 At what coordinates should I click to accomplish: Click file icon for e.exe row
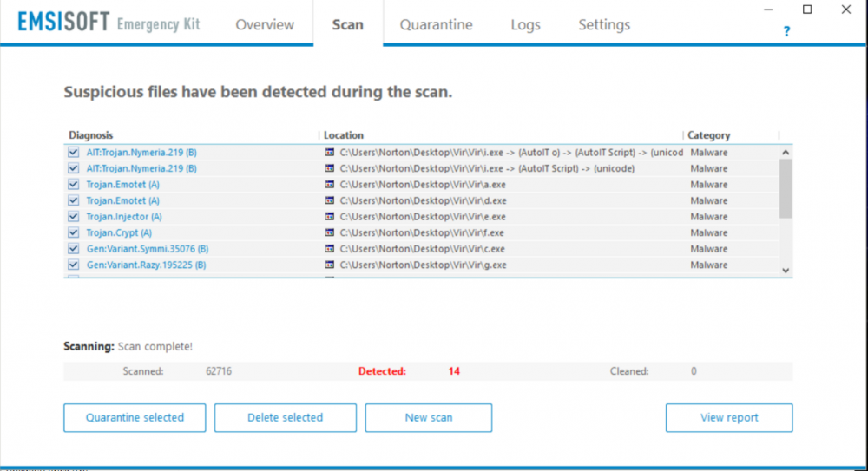(330, 216)
